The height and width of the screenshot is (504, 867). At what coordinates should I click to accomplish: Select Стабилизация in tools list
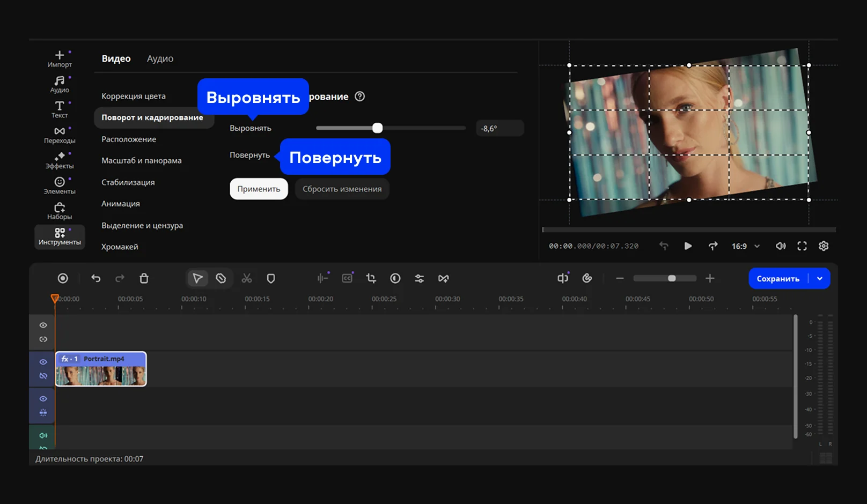[128, 182]
